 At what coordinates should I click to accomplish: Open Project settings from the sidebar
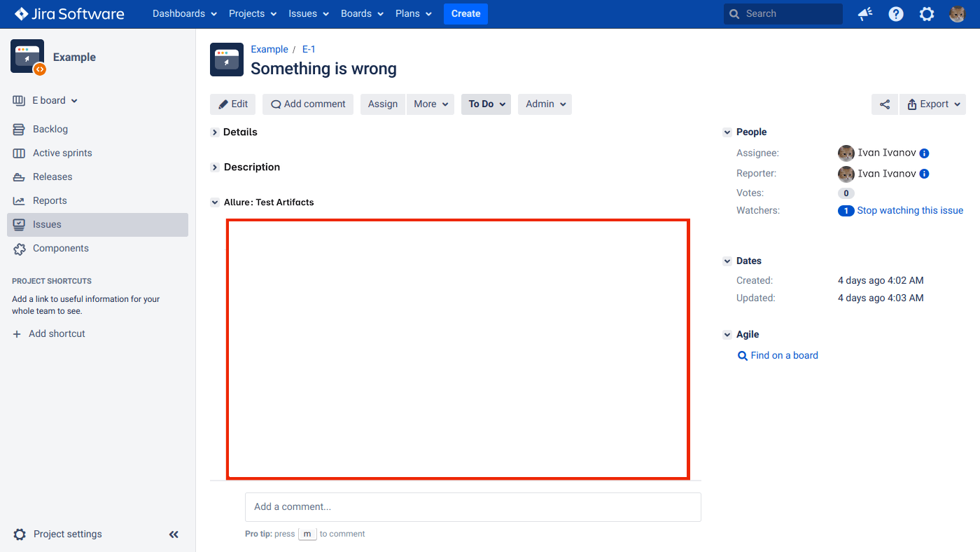[67, 534]
